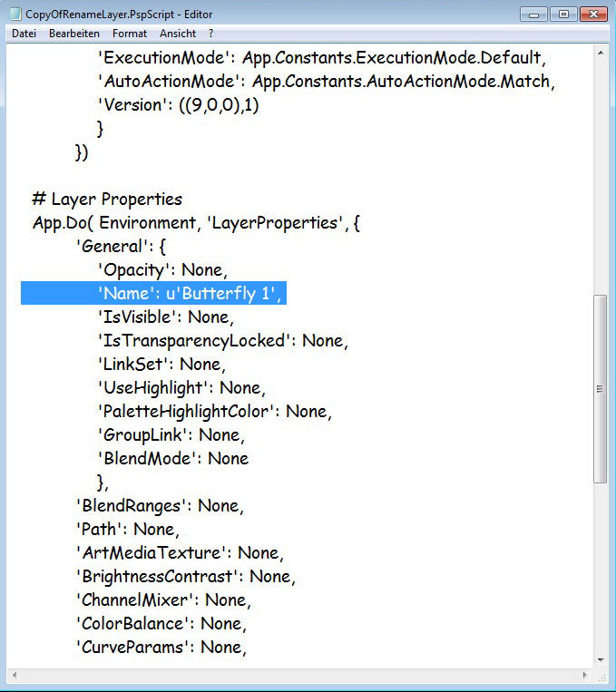Maximize the Editor window

pos(563,15)
